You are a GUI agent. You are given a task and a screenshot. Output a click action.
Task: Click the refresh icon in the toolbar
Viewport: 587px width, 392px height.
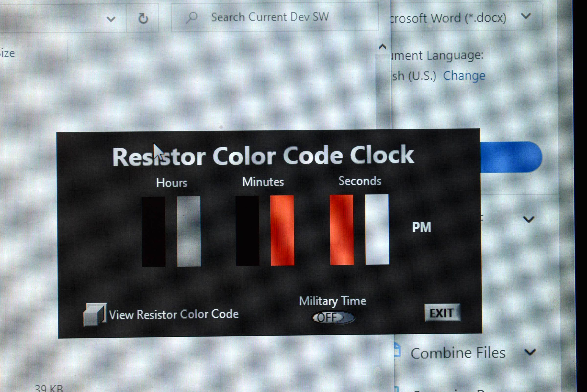coord(143,18)
